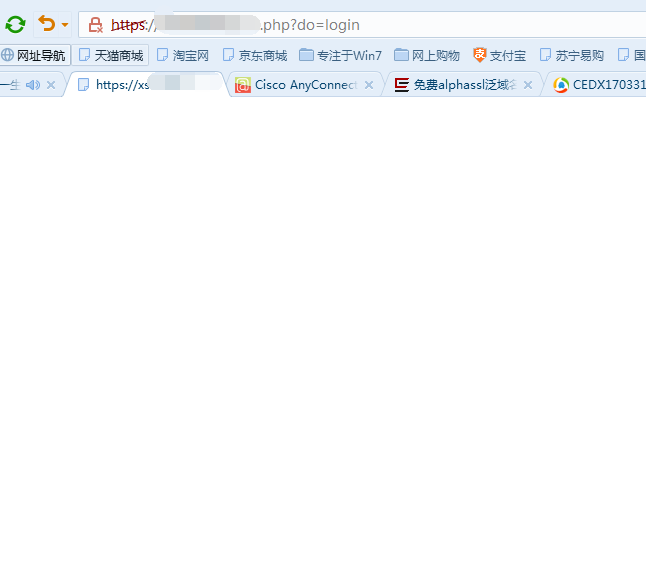Click the orange undo back arrow
Image resolution: width=646 pixels, height=577 pixels.
[x=47, y=23]
